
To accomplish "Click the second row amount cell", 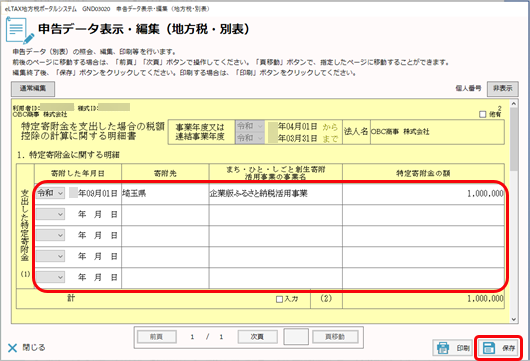I will [423, 215].
